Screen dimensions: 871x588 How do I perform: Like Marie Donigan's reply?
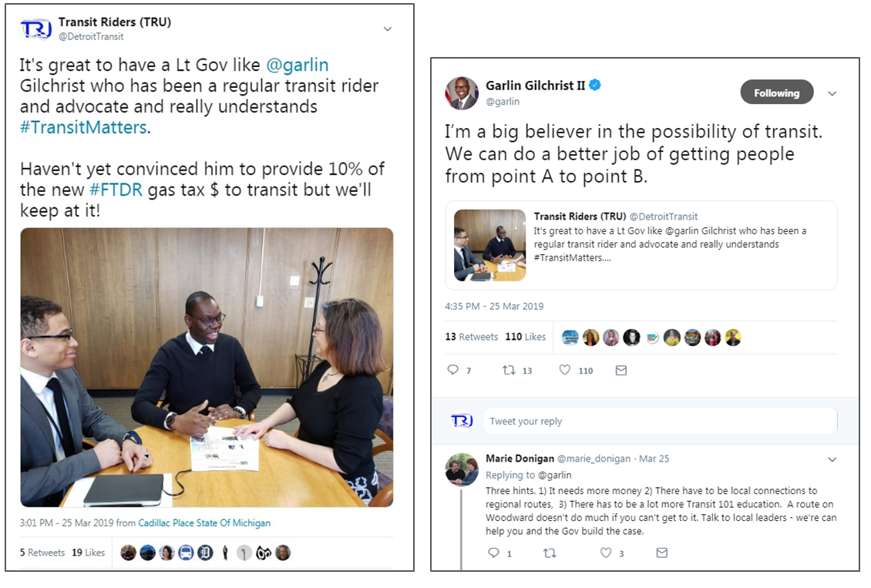click(x=606, y=553)
